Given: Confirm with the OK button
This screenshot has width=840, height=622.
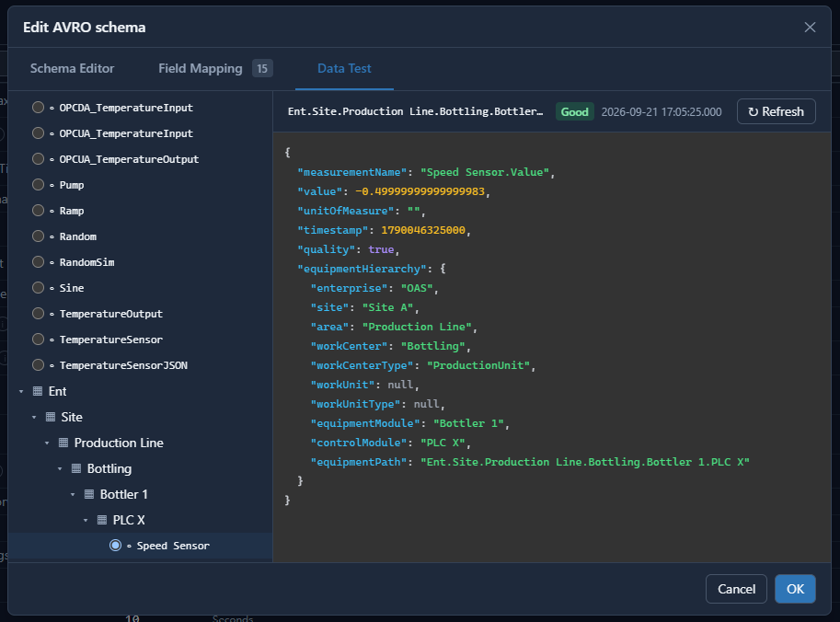Looking at the screenshot, I should [795, 589].
